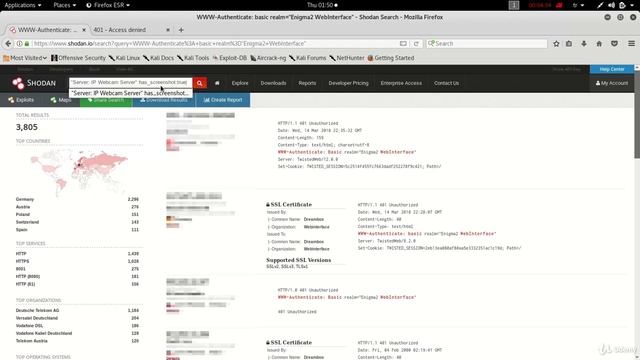Click the green Share Search button
The height and width of the screenshot is (360, 640).
pos(106,100)
